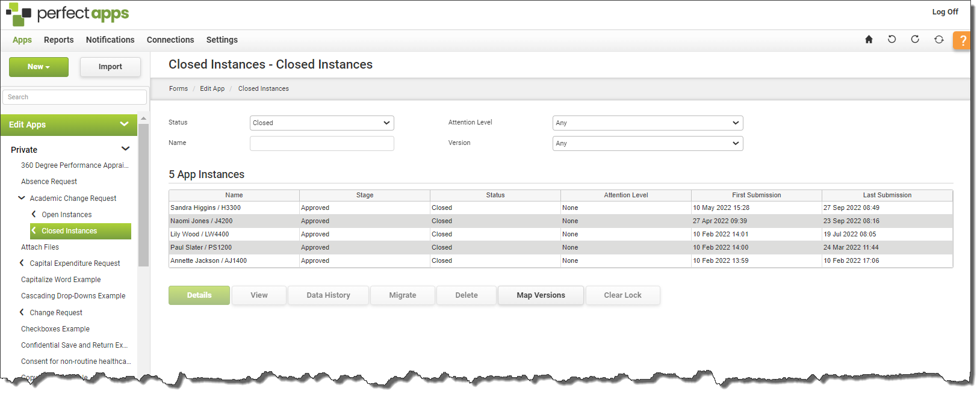Click the Home icon in the top toolbar
The image size is (980, 397).
(869, 40)
